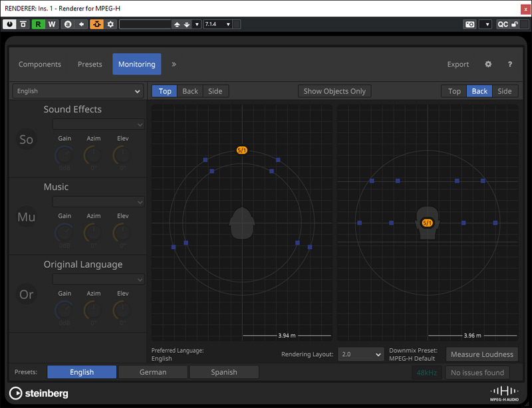
Task: Switch to the Components tab
Action: pyautogui.click(x=40, y=64)
